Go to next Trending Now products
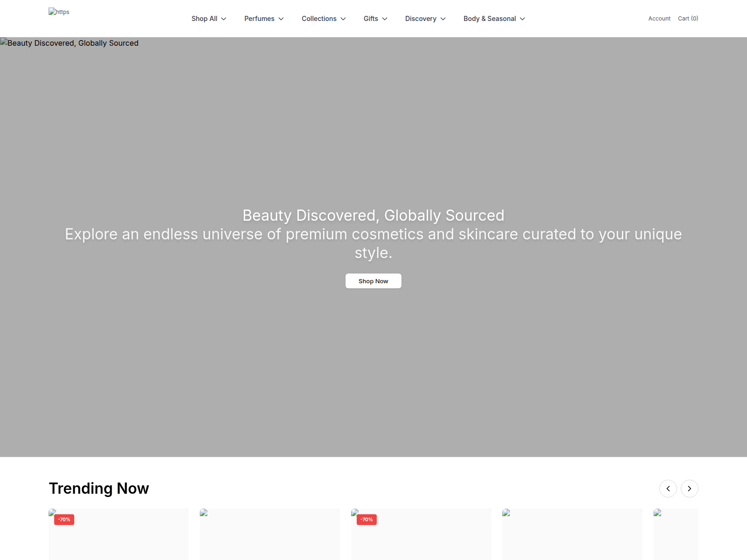 coord(690,489)
